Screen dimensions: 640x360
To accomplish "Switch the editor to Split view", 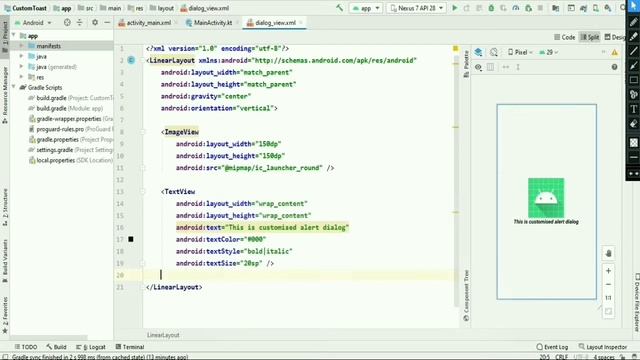I will 590,37.
